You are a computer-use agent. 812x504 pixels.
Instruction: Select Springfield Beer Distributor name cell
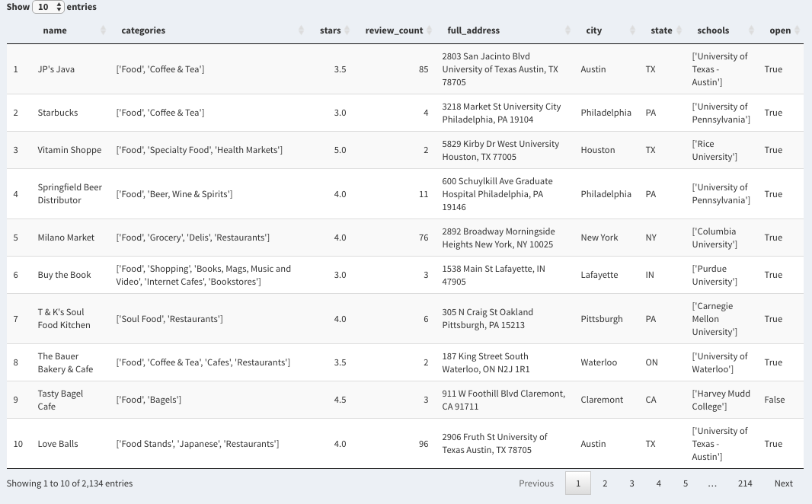click(70, 194)
